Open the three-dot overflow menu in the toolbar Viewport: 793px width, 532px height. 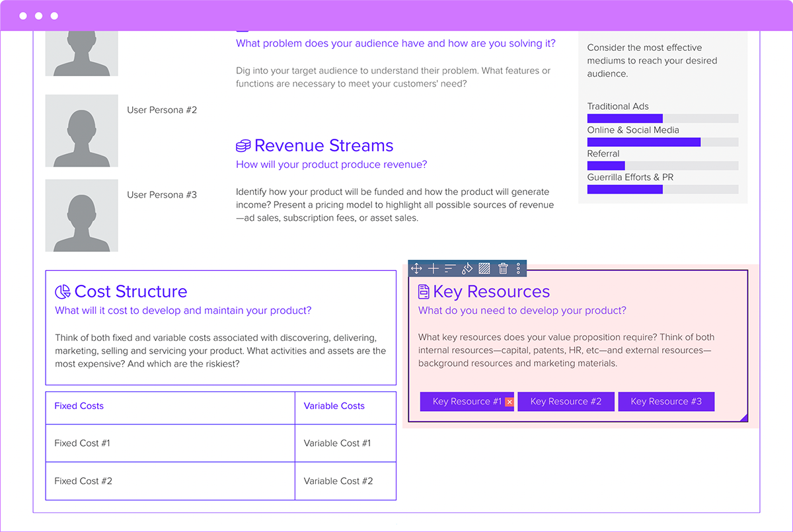pos(519,268)
